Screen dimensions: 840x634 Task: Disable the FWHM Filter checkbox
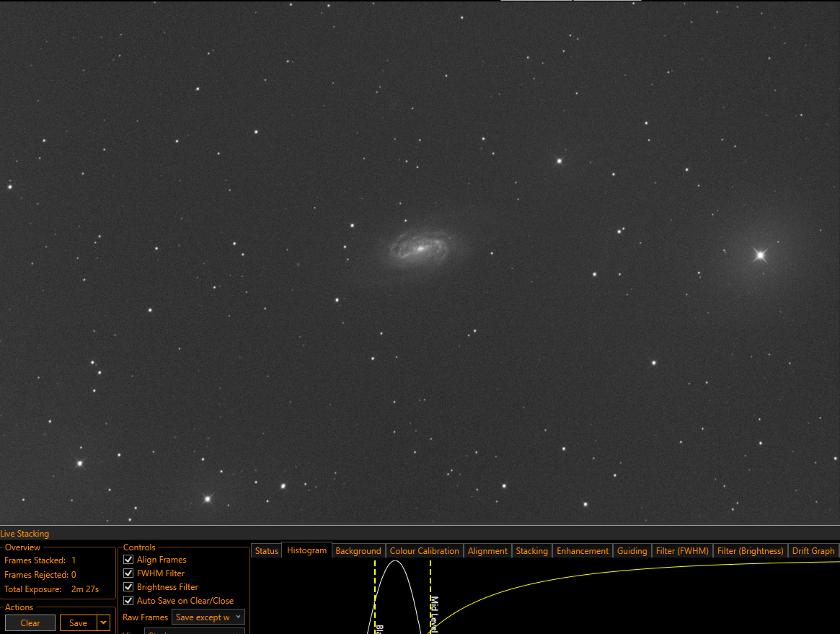(128, 573)
